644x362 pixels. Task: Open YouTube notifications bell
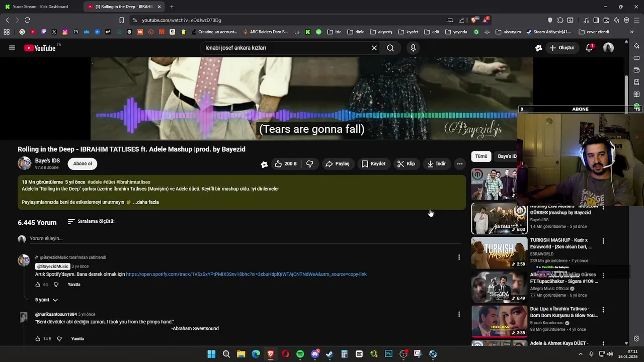point(589,48)
